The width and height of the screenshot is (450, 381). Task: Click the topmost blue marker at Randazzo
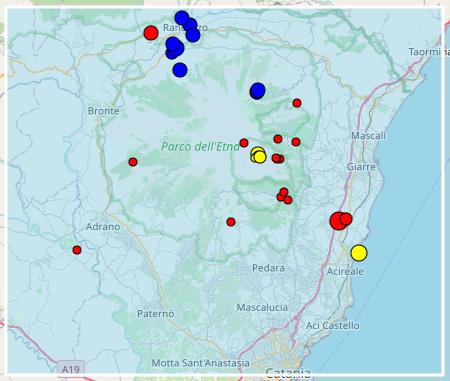tap(182, 18)
